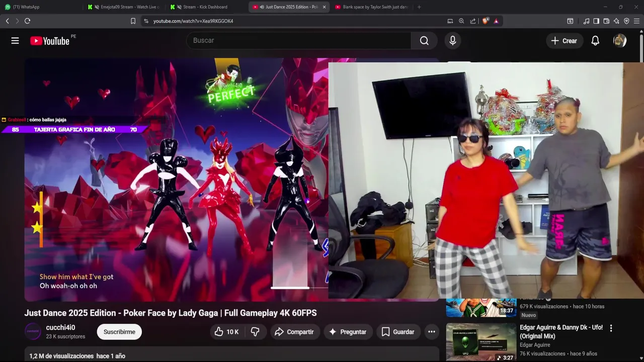Click the Edgar Aguirre channel name

535,345
